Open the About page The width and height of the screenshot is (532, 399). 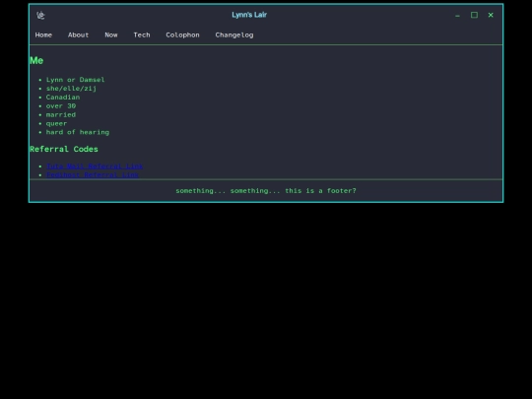click(x=78, y=34)
